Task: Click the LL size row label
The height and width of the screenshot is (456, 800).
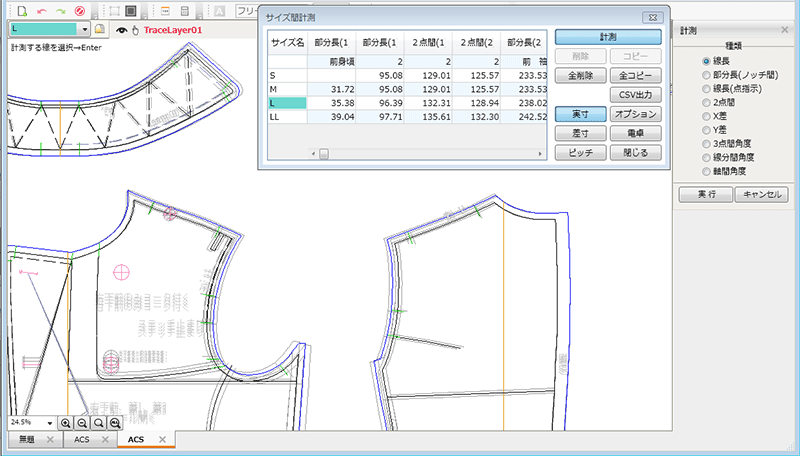Action: tap(287, 117)
